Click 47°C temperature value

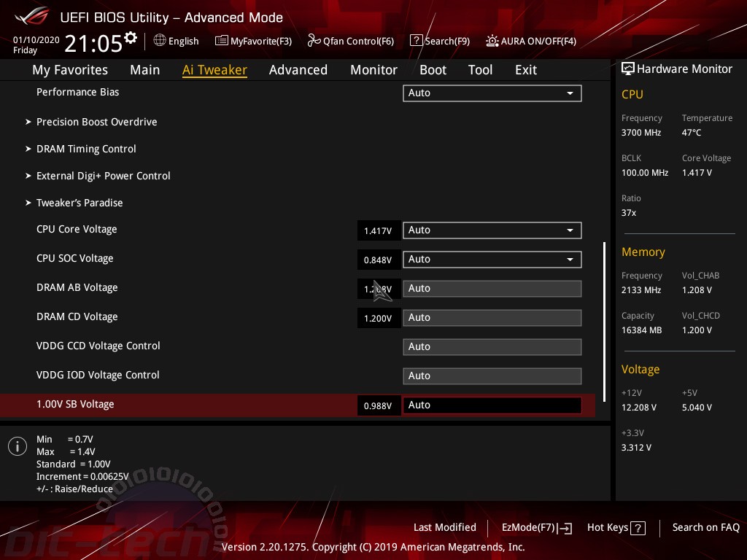point(692,133)
